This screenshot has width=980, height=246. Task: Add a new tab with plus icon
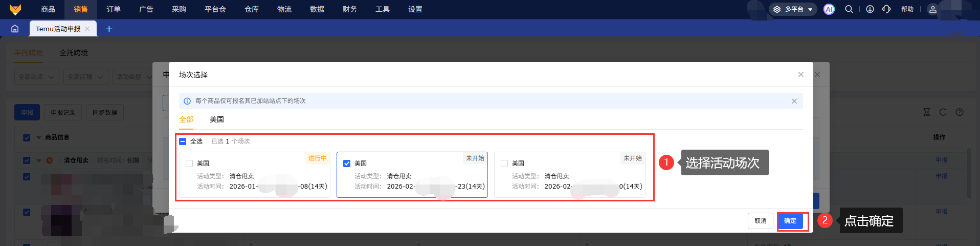point(109,29)
